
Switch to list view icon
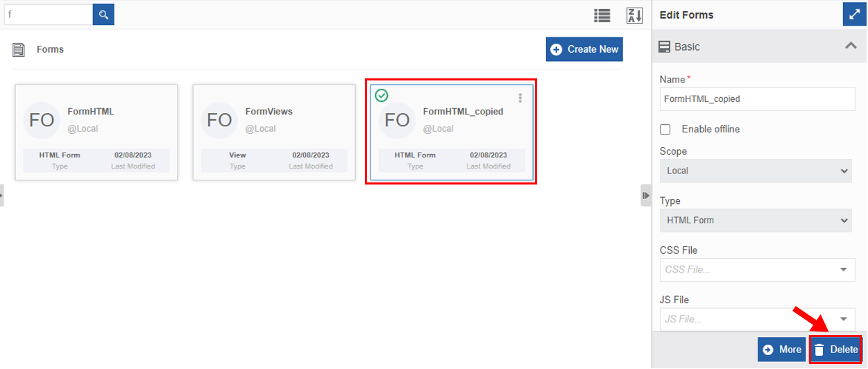602,15
